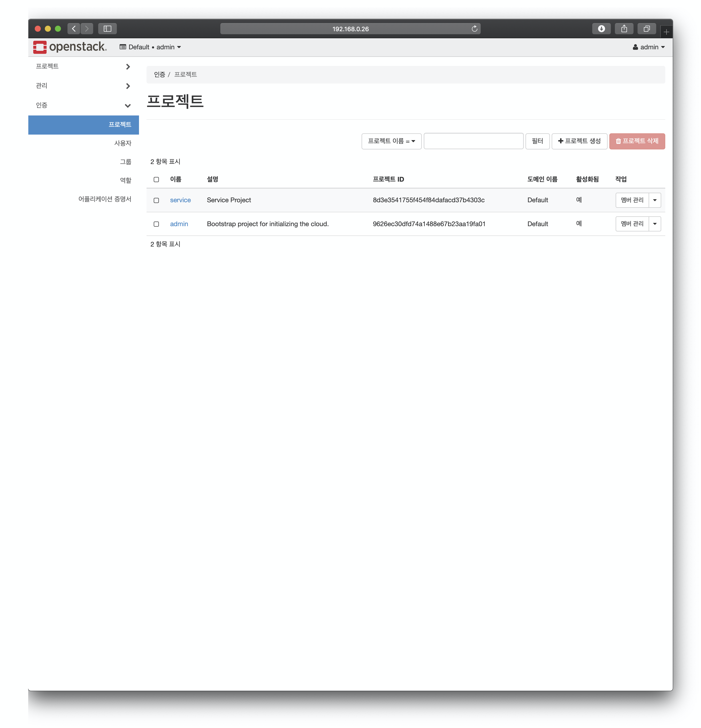Check the select-all projects checkbox

click(x=156, y=180)
